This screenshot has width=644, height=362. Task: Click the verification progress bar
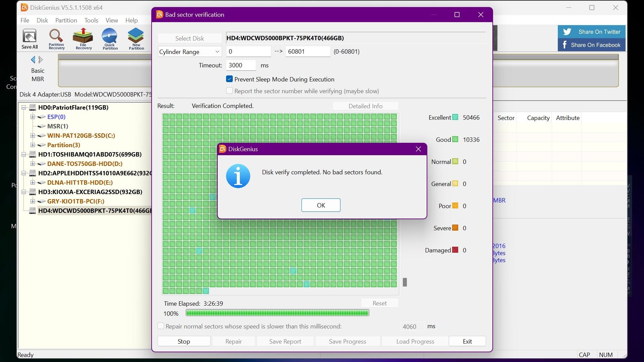tap(277, 313)
